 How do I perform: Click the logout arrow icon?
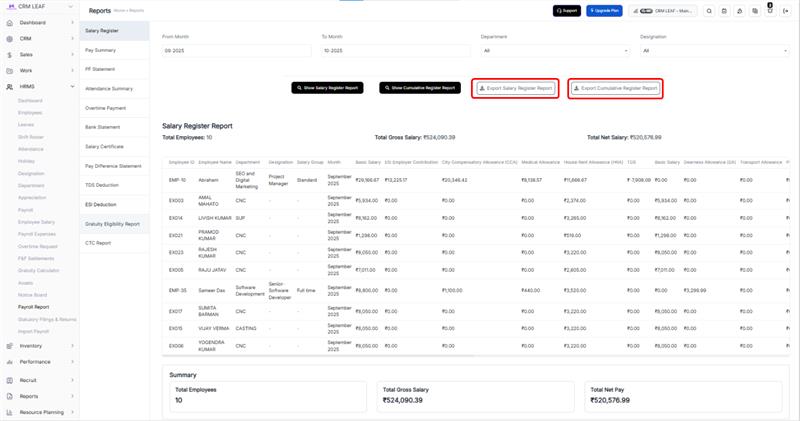785,11
